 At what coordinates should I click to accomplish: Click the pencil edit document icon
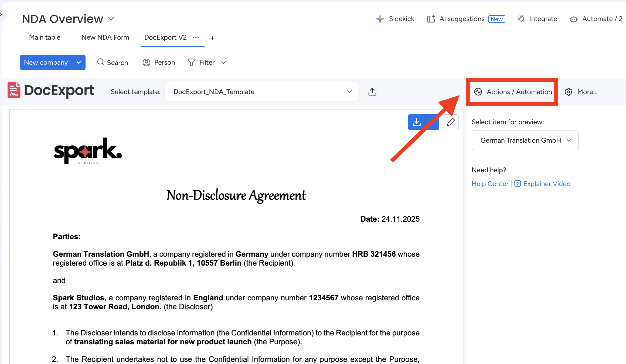[x=451, y=122]
